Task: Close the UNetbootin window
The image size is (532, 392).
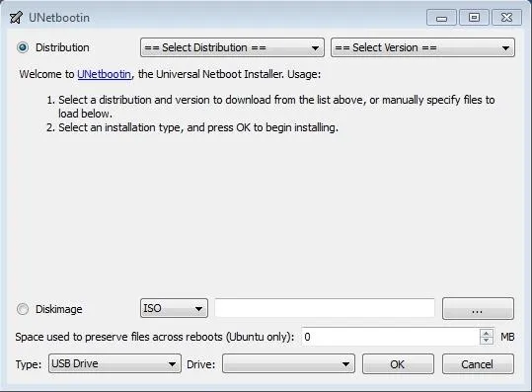Action: tap(506, 18)
